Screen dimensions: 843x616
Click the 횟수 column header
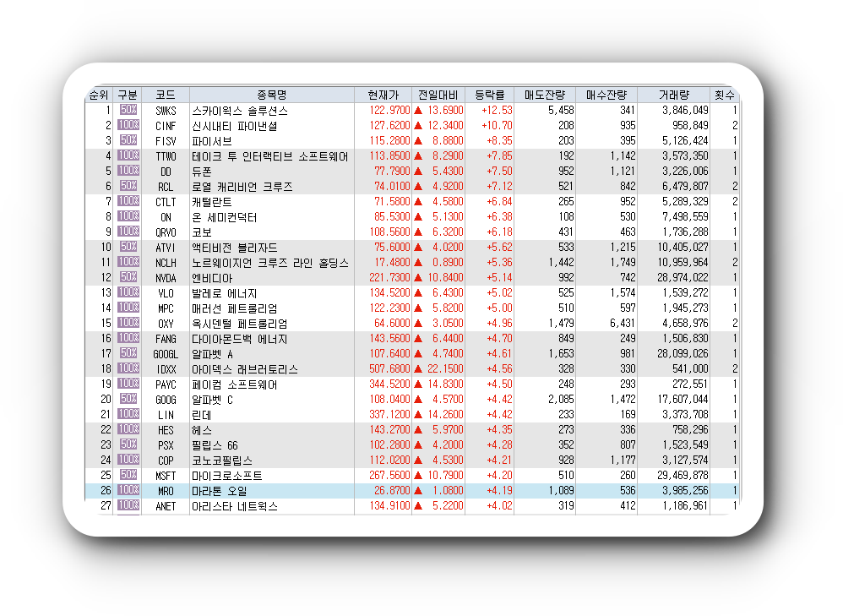724,95
